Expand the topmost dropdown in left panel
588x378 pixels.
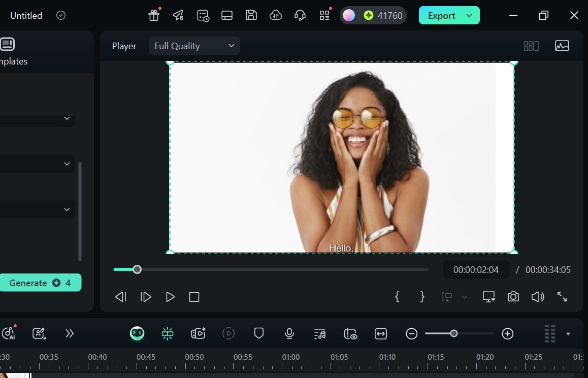click(67, 118)
